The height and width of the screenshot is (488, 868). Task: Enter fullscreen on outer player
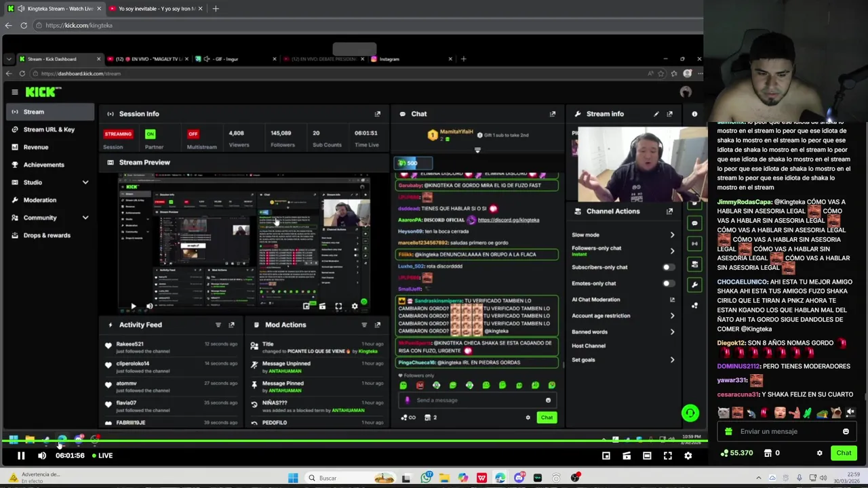[x=667, y=455]
